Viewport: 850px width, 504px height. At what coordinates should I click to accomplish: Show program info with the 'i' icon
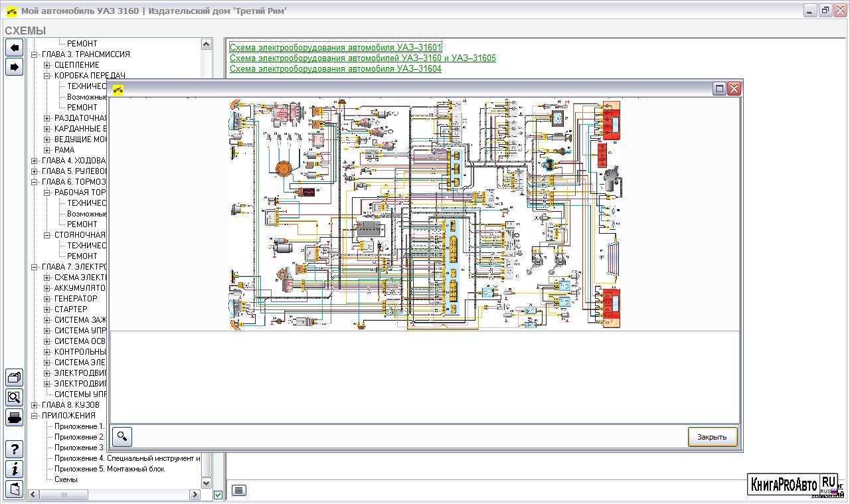tap(14, 469)
